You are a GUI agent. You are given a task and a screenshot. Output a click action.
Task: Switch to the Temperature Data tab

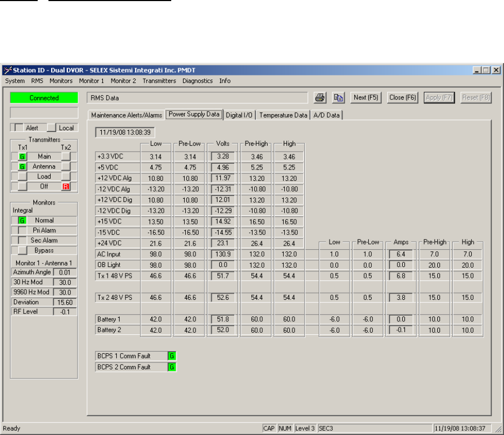click(x=284, y=115)
